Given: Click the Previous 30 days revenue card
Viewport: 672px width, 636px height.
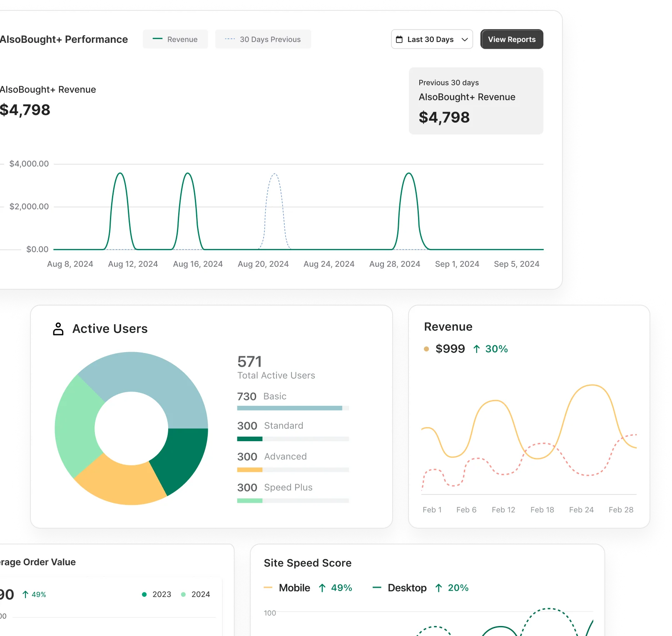Looking at the screenshot, I should pos(476,101).
